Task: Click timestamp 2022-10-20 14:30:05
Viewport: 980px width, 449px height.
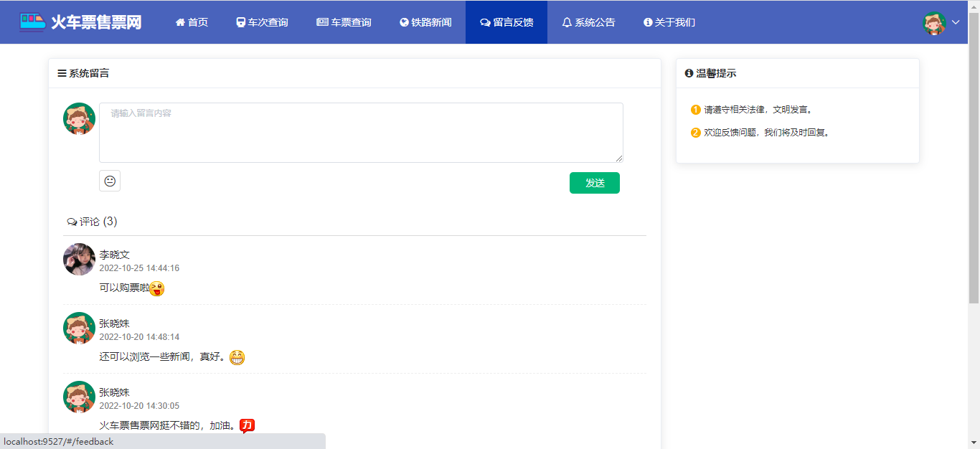Action: point(139,406)
